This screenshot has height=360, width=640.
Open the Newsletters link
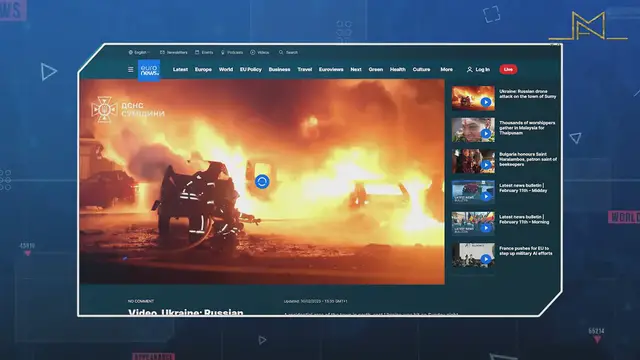(173, 53)
